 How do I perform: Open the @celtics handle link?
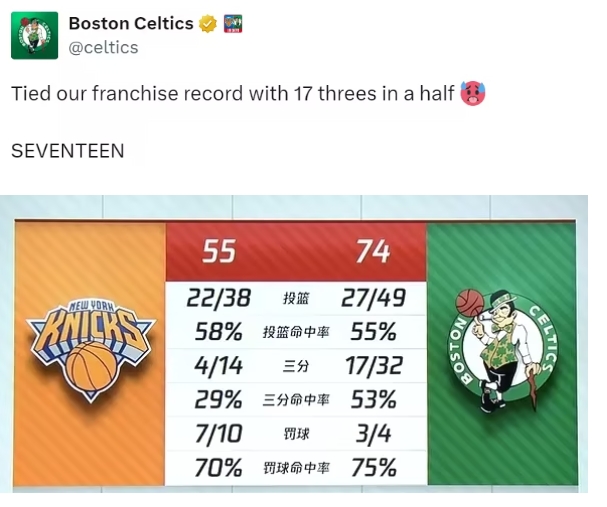[x=103, y=47]
